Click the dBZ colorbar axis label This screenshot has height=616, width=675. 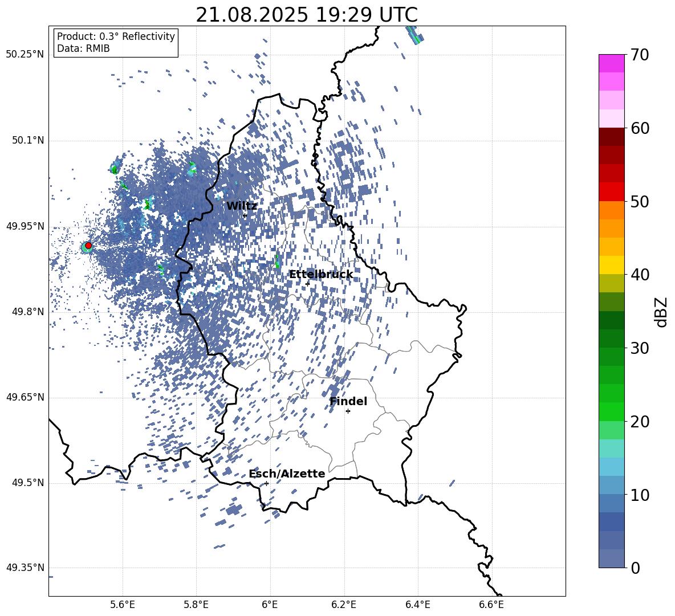[x=661, y=312]
